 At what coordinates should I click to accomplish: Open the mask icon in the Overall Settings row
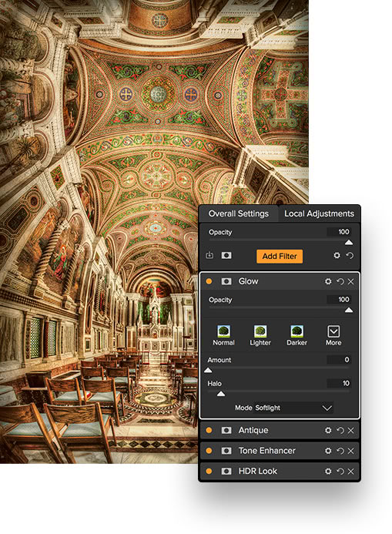tap(226, 255)
